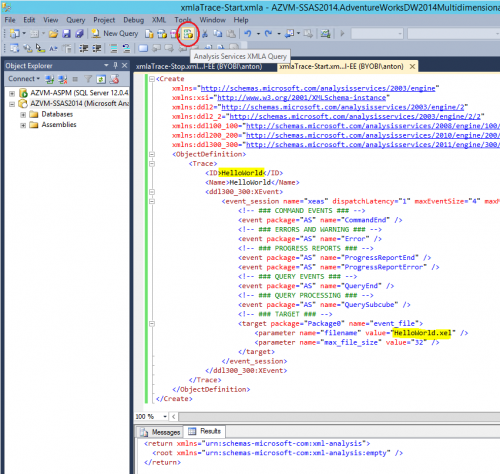Click the Redo arrow icon
This screenshot has height=474, width=500.
tap(268, 34)
